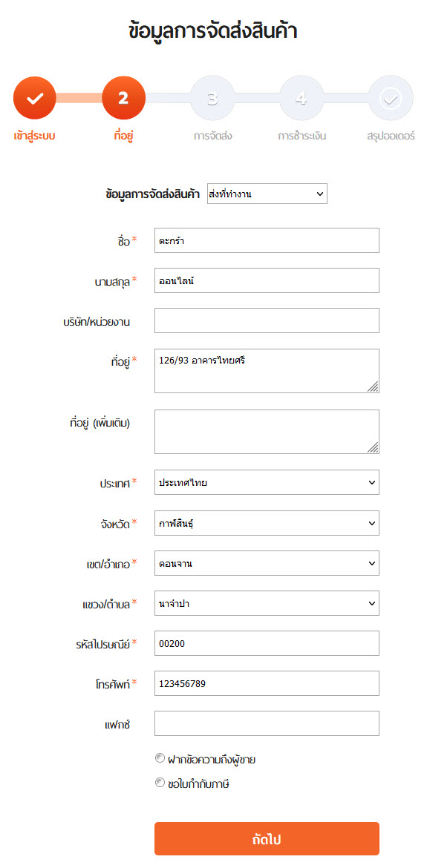
Task: Open the ดอนจาน district dropdown
Action: coord(267,563)
